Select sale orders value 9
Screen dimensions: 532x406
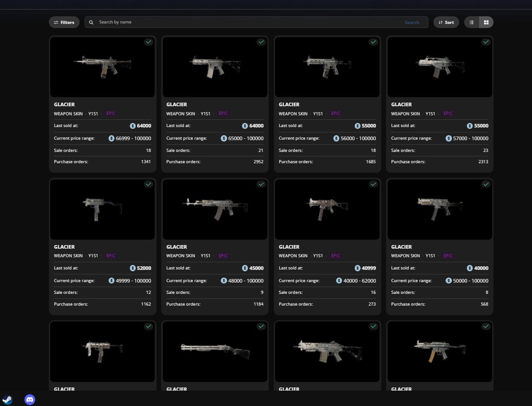tap(262, 293)
